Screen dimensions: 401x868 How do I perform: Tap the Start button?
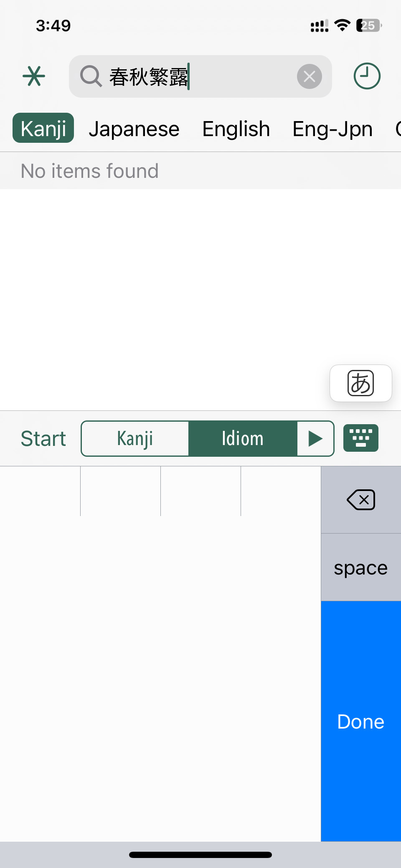tap(43, 438)
